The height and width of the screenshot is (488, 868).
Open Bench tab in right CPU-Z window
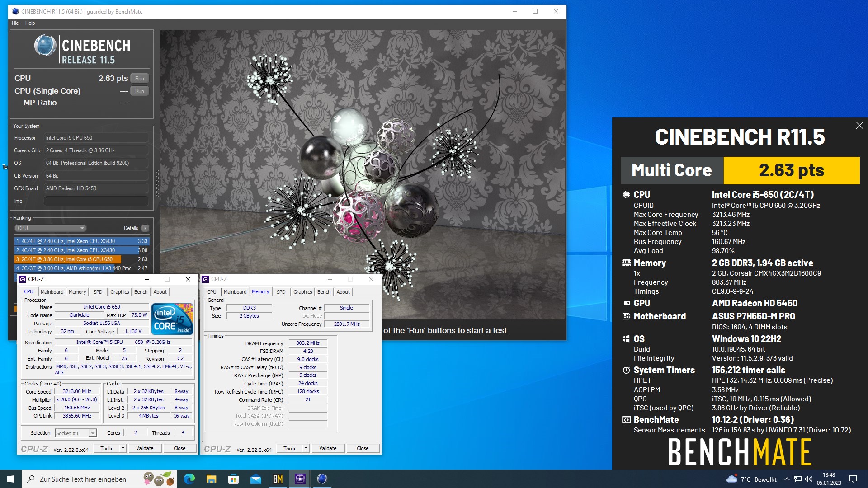[324, 292]
